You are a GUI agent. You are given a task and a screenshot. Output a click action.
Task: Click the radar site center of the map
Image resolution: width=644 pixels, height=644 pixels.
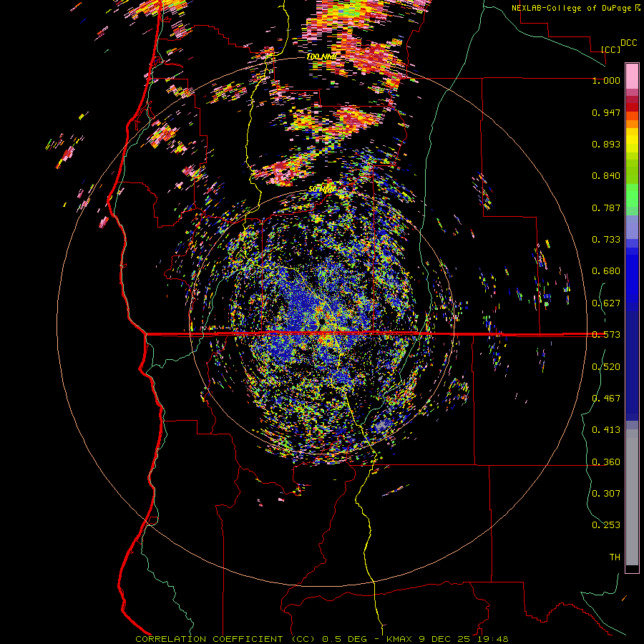pos(322,320)
